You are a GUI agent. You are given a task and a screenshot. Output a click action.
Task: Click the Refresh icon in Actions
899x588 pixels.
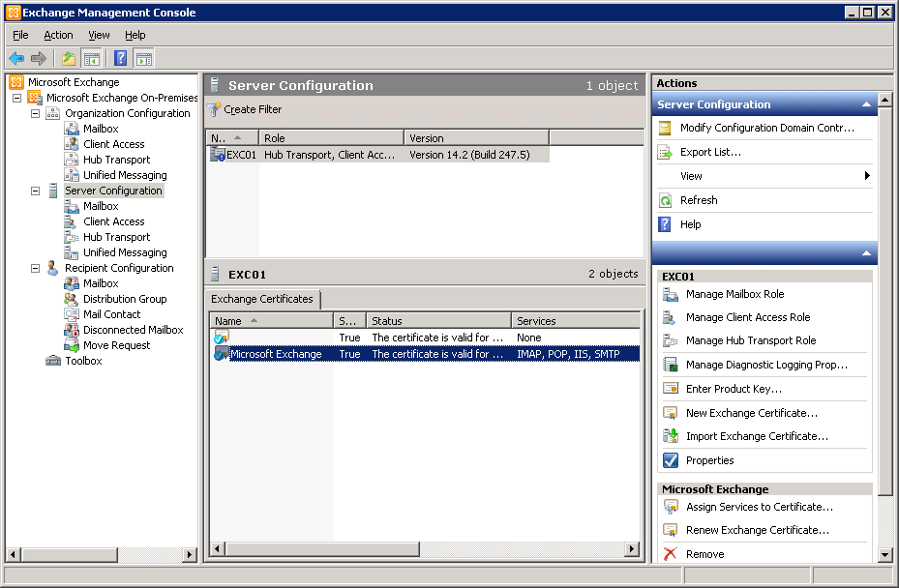(x=665, y=200)
